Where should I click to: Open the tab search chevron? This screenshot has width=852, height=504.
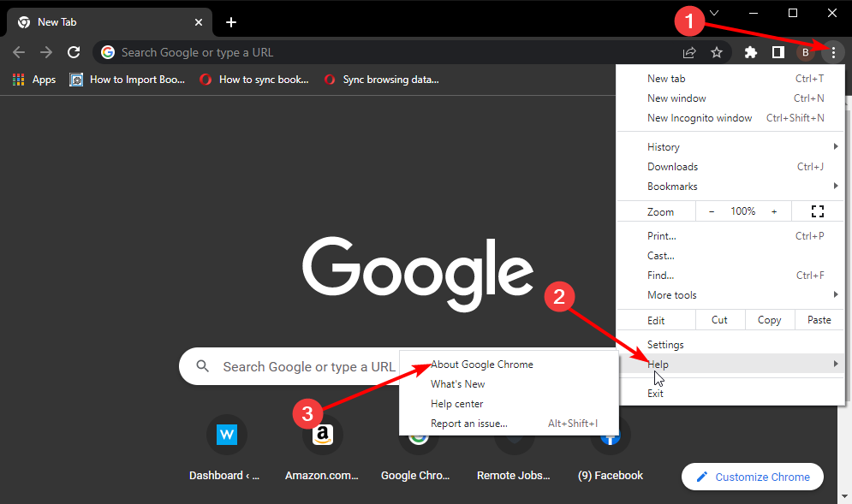[714, 13]
